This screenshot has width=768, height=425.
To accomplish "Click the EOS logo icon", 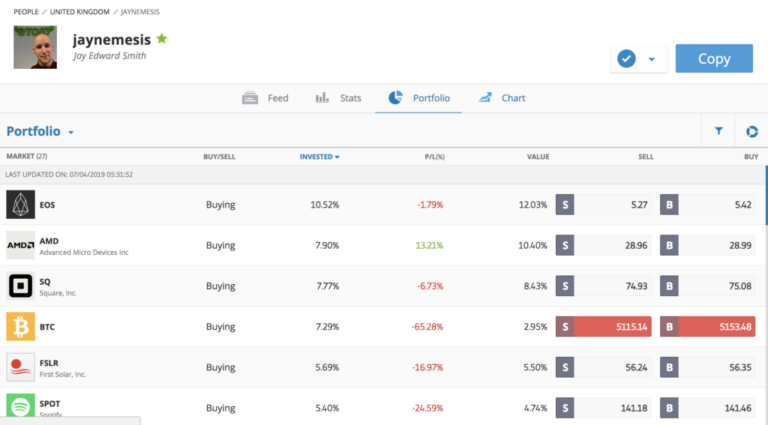I will tap(21, 204).
